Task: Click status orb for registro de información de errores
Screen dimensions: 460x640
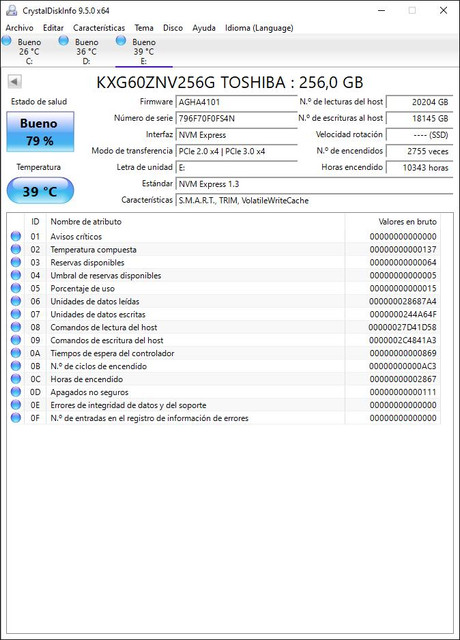Action: tap(16, 418)
